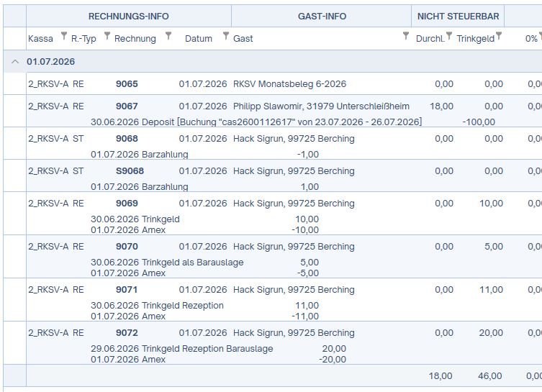The height and width of the screenshot is (392, 542).
Task: Select invoice number 9069
Action: [127, 204]
